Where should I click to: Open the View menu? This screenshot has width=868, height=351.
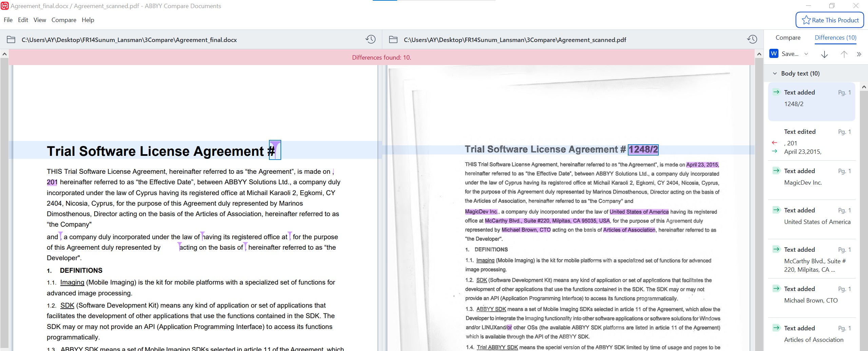40,20
